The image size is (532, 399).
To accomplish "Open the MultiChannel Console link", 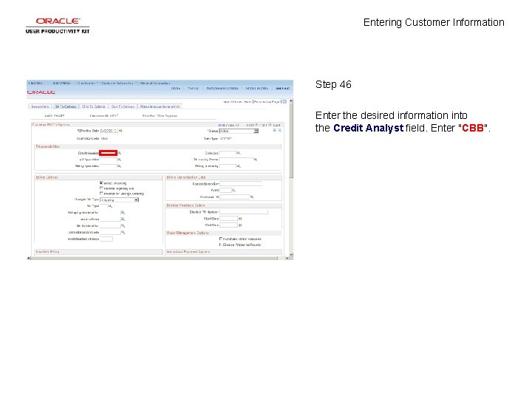I will pos(222,88).
